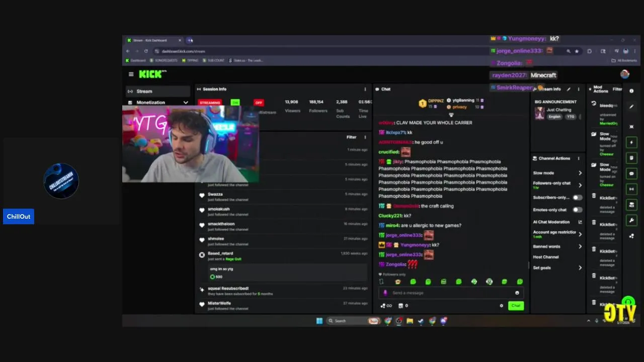
Task: Click username 'miro4' in chat
Action: [392, 226]
